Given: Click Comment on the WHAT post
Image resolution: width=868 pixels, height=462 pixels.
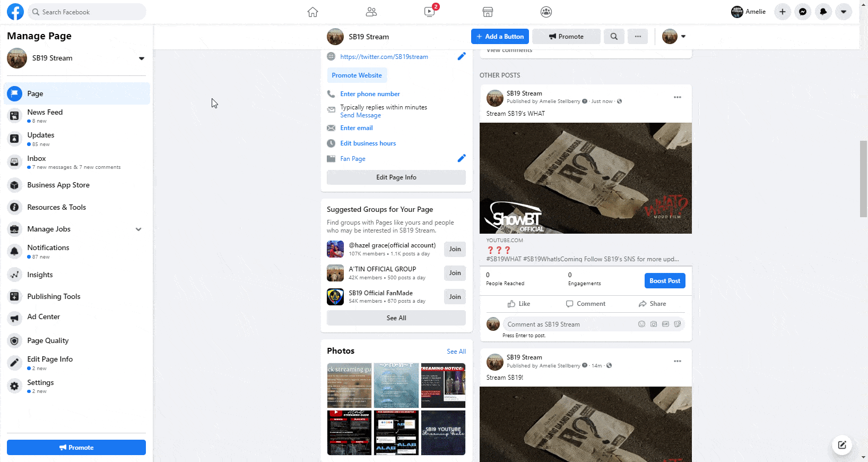Looking at the screenshot, I should (x=586, y=304).
